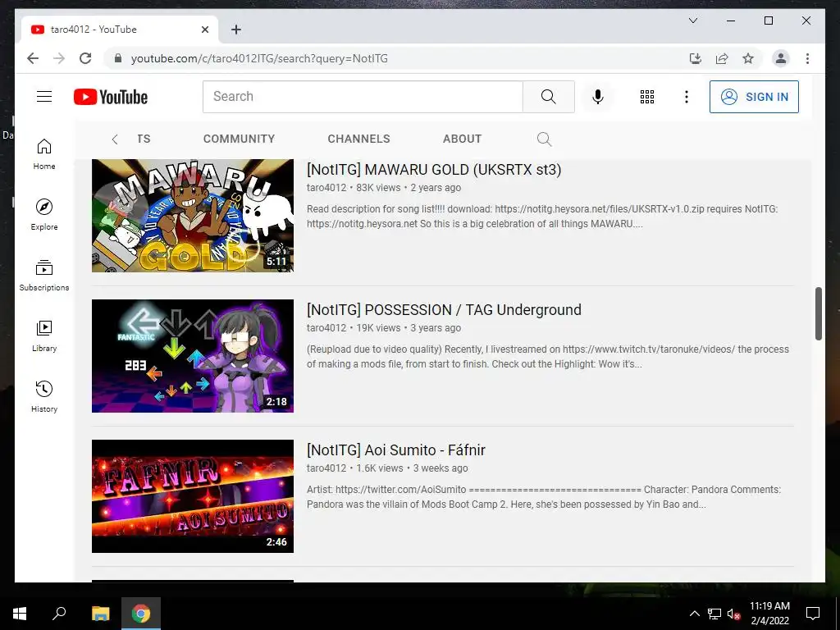Click the page vertical scrollbar thumb
Viewport: 840px width, 630px height.
point(818,313)
